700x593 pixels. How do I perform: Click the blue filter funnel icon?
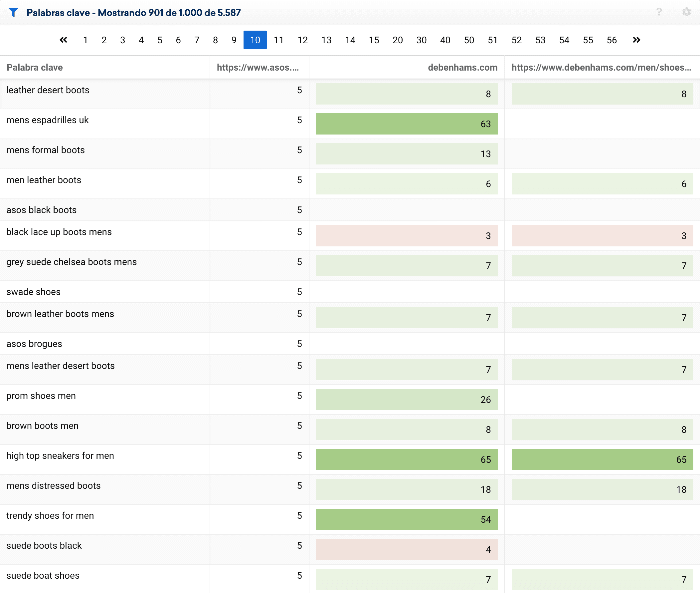point(13,12)
